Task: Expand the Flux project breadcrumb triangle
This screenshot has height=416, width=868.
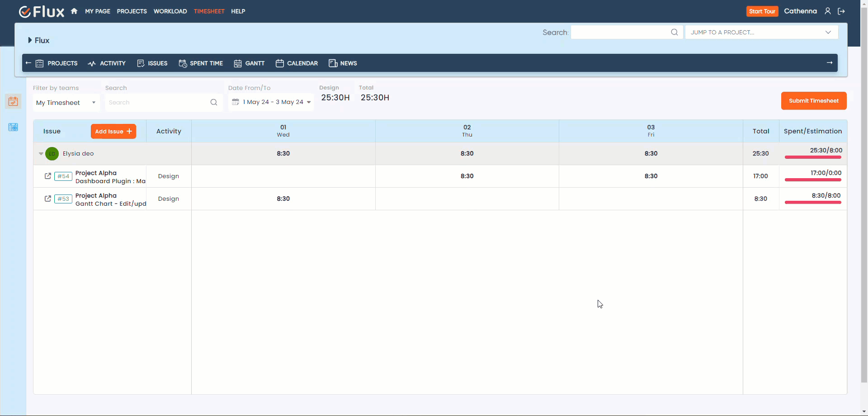Action: [x=30, y=40]
